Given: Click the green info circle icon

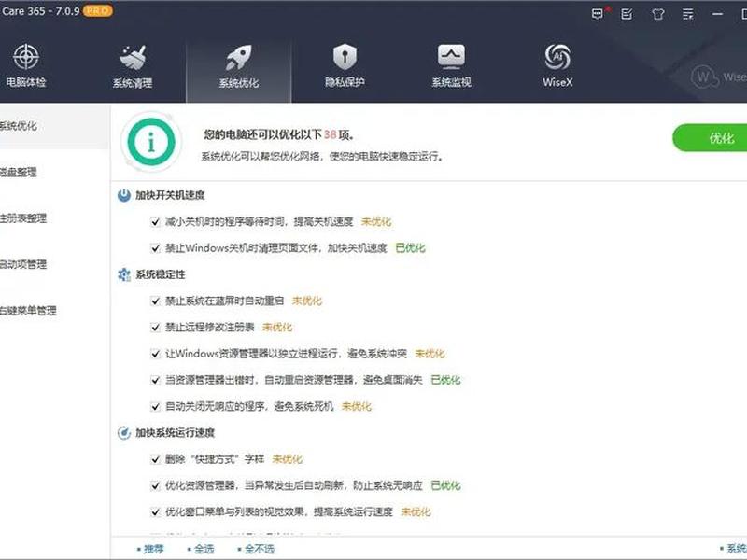Looking at the screenshot, I should 151,142.
